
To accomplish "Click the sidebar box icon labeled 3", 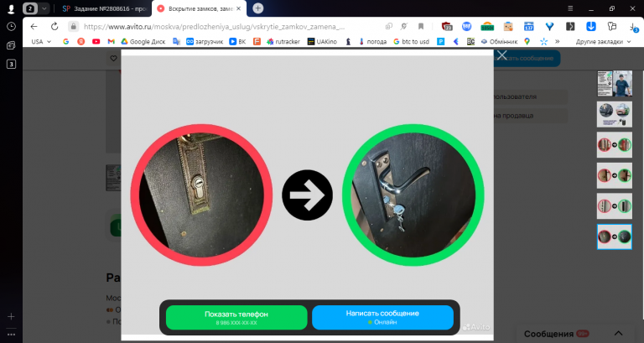I will [11, 64].
